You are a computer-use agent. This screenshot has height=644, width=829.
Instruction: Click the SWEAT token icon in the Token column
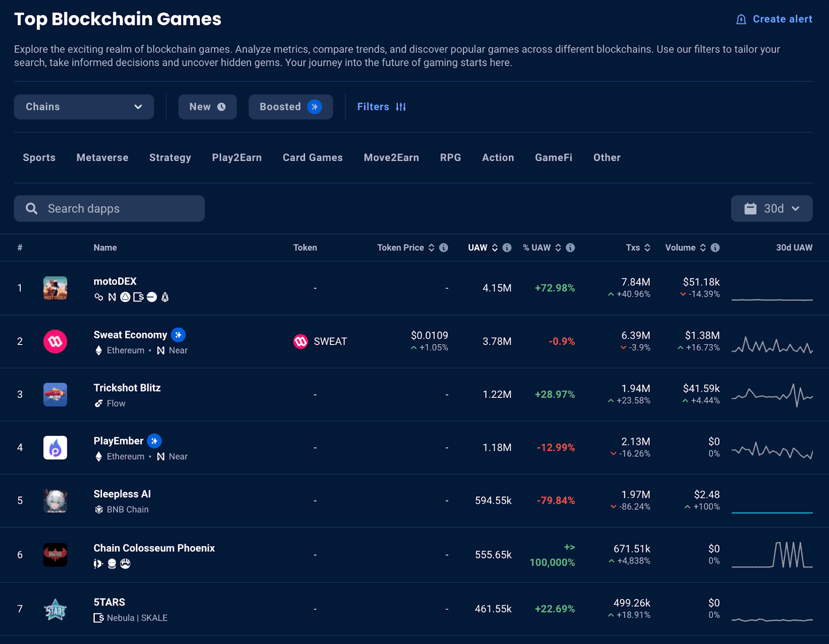[300, 341]
